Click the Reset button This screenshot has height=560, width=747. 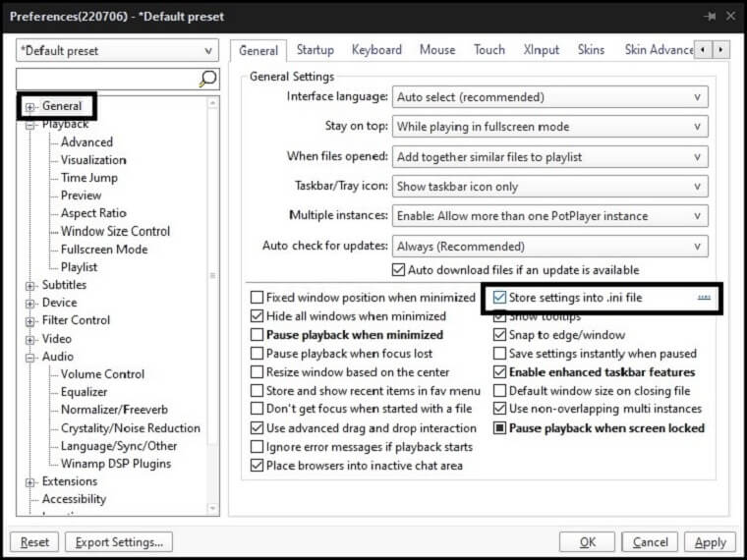pyautogui.click(x=34, y=542)
